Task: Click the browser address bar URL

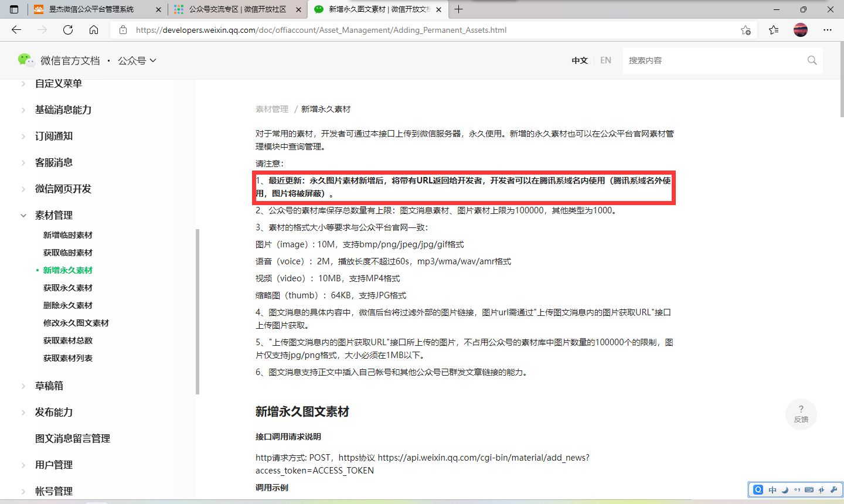Action: point(321,30)
